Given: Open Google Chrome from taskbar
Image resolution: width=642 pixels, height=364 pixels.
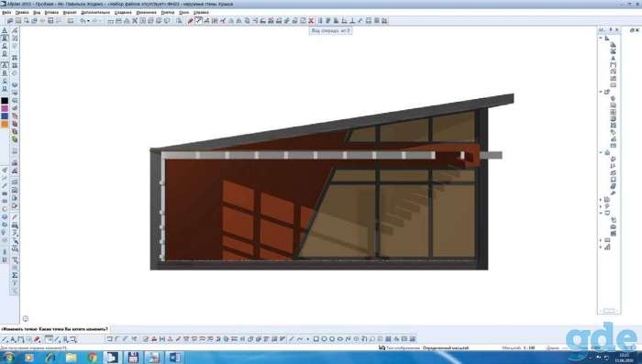Looking at the screenshot, I should pos(92,358).
